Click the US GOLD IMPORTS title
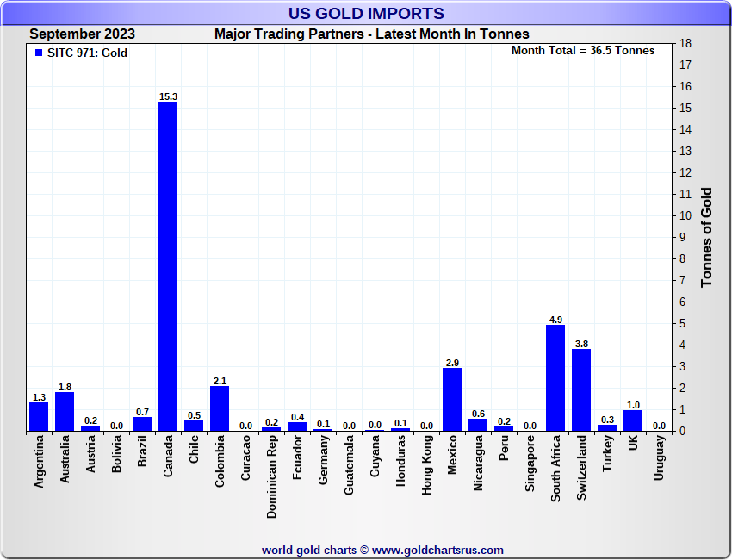This screenshot has width=732, height=560. (366, 13)
